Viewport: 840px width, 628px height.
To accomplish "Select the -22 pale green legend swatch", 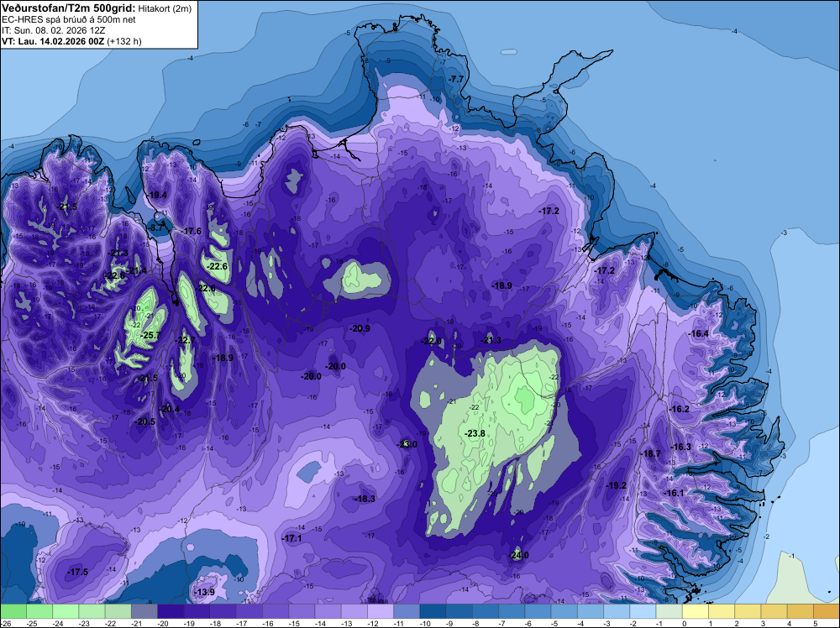I will pyautogui.click(x=118, y=611).
